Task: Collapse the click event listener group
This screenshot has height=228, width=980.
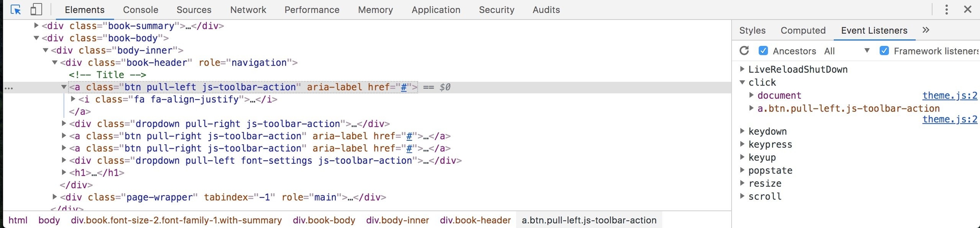Action: coord(742,82)
